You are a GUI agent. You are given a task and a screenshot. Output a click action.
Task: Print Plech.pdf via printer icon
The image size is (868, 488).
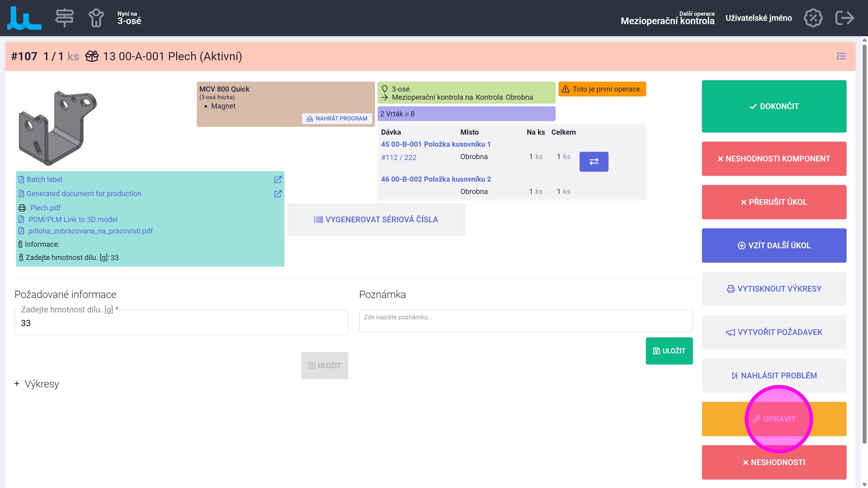pos(22,208)
